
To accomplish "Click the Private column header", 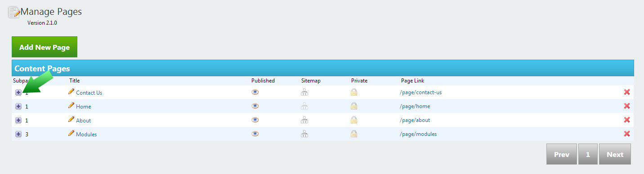I will pyautogui.click(x=359, y=81).
